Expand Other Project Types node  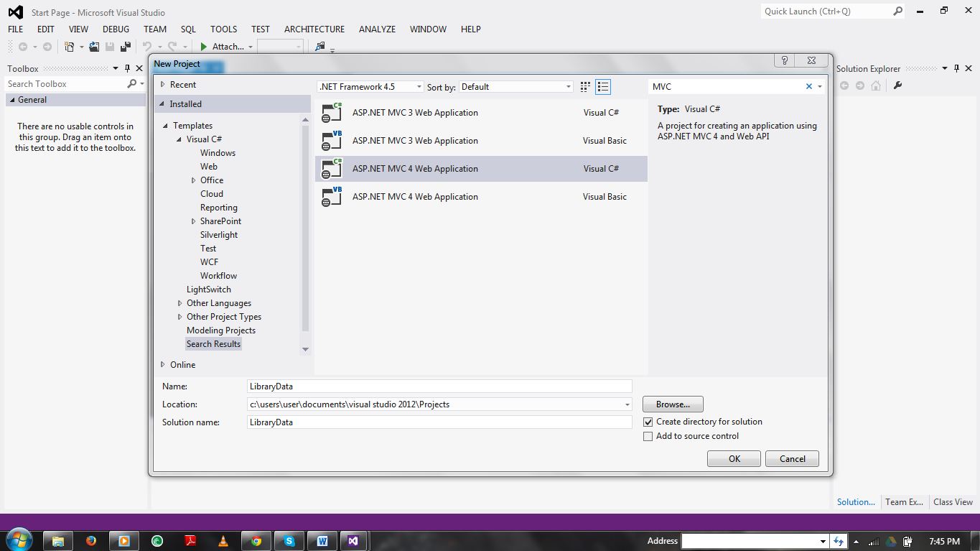point(180,317)
